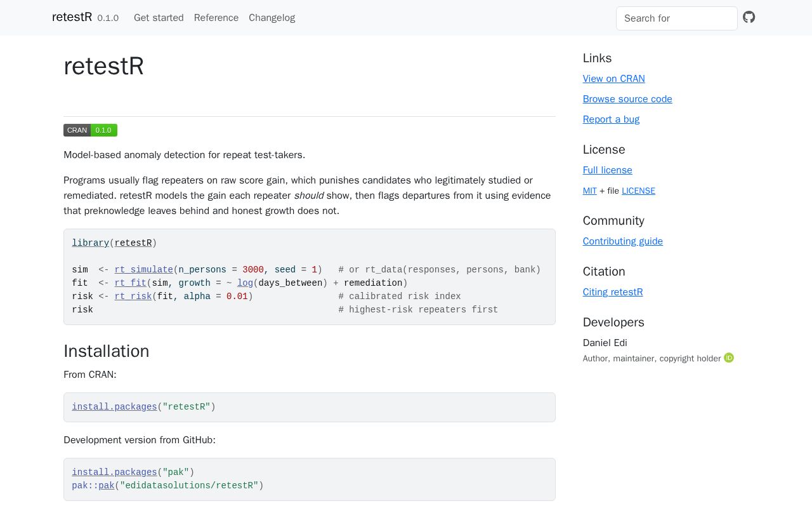Click the "Model-based anomaly detection" description line
812x508 pixels.
[185, 155]
